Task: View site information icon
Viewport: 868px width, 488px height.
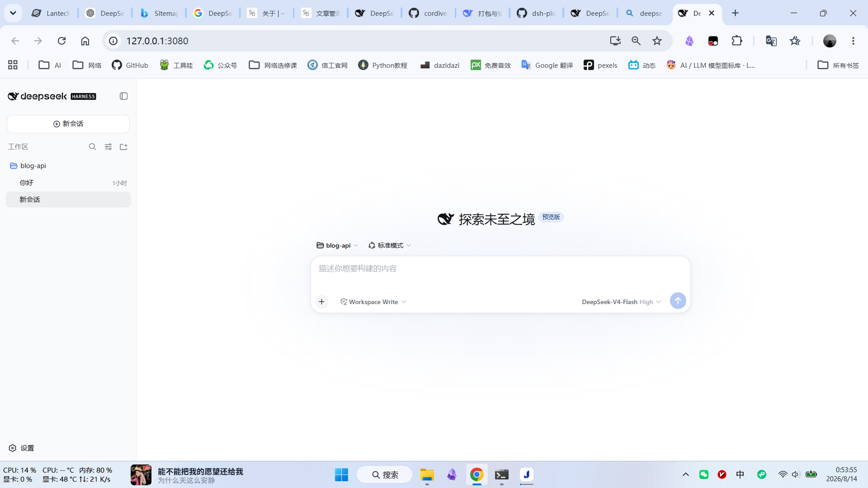Action: click(x=113, y=41)
